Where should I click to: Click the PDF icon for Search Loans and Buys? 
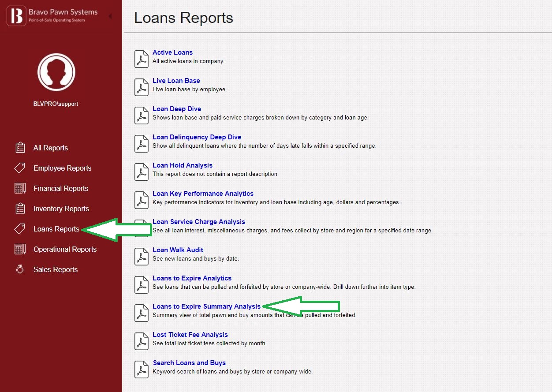pyautogui.click(x=141, y=370)
